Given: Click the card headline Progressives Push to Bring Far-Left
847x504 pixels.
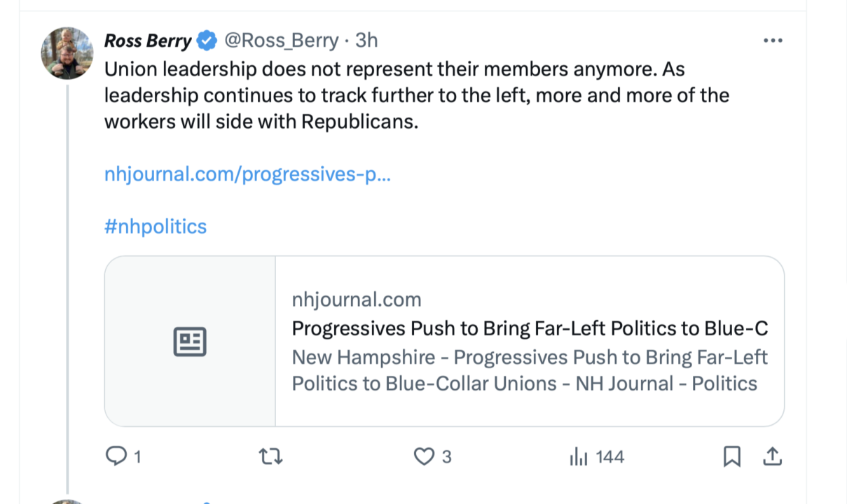Looking at the screenshot, I should coord(529,328).
